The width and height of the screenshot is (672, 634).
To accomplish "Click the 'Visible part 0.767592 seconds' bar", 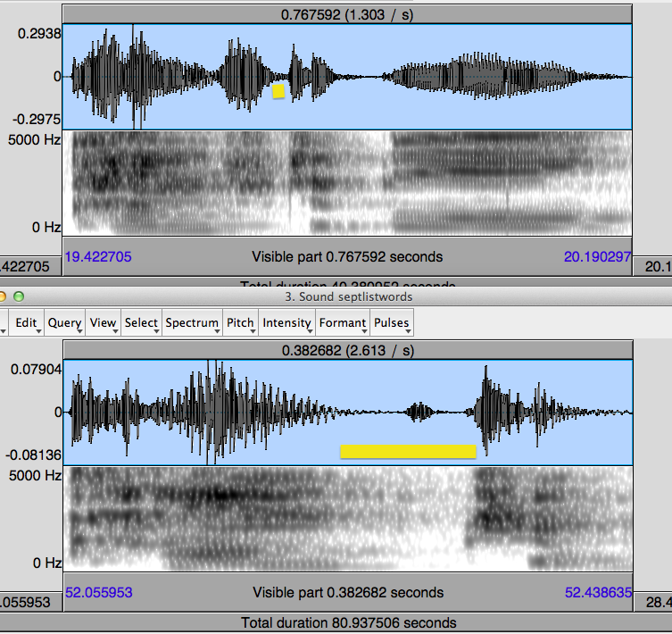I will pos(347,257).
